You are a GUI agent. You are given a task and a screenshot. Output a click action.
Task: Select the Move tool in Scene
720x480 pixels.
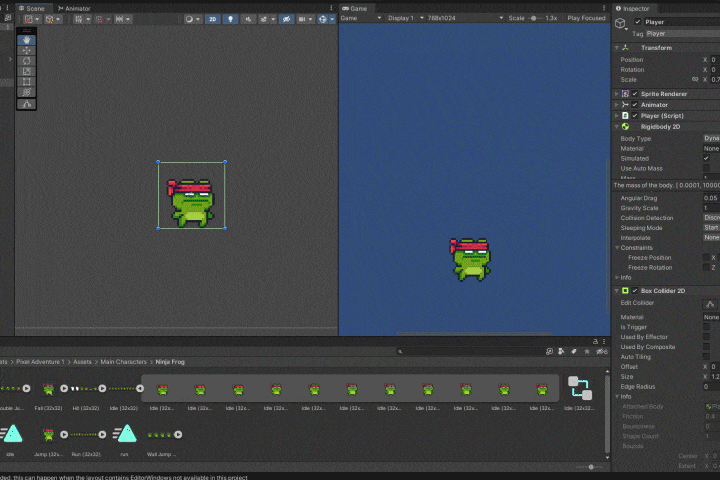tap(26, 51)
